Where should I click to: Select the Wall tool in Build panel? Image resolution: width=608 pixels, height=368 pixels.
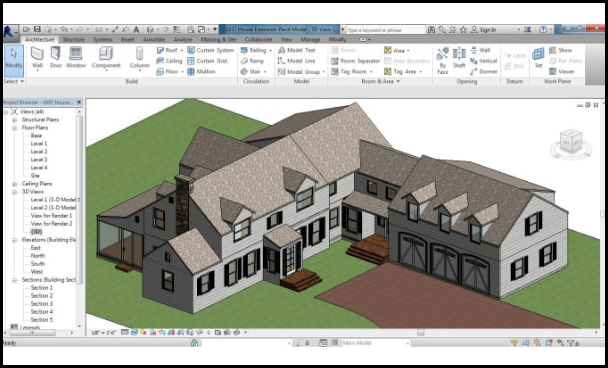[37, 58]
